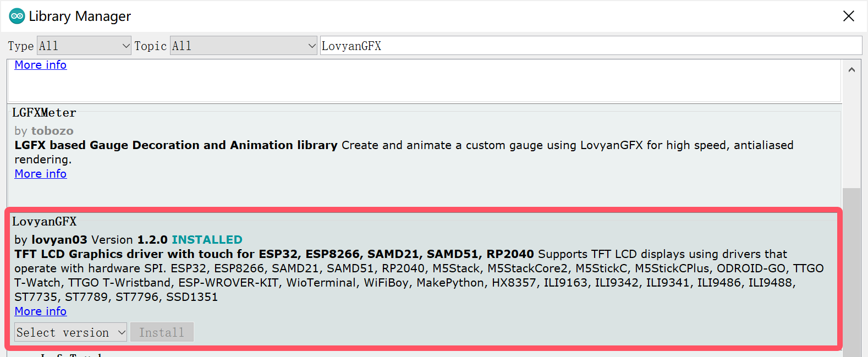Open More info link for LGFXMeter

(41, 174)
